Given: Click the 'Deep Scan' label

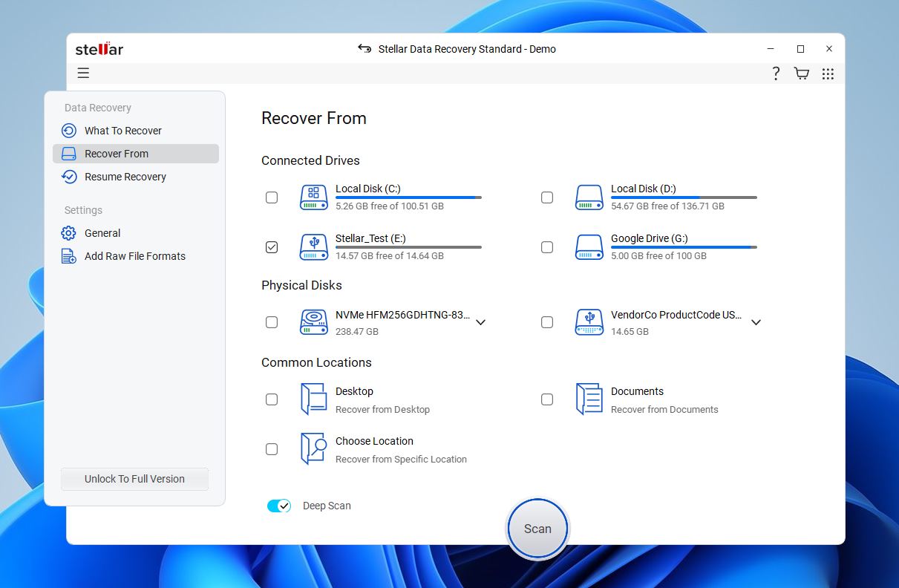Looking at the screenshot, I should 327,506.
